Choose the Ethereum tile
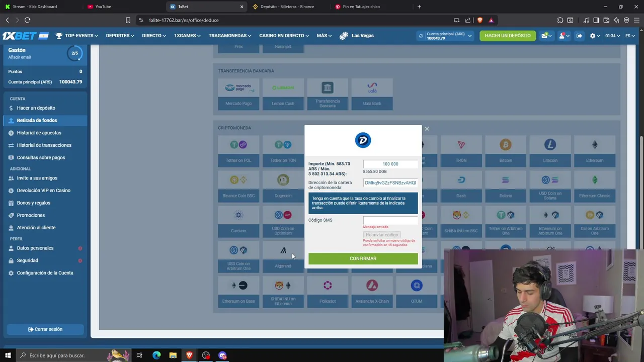 (595, 151)
